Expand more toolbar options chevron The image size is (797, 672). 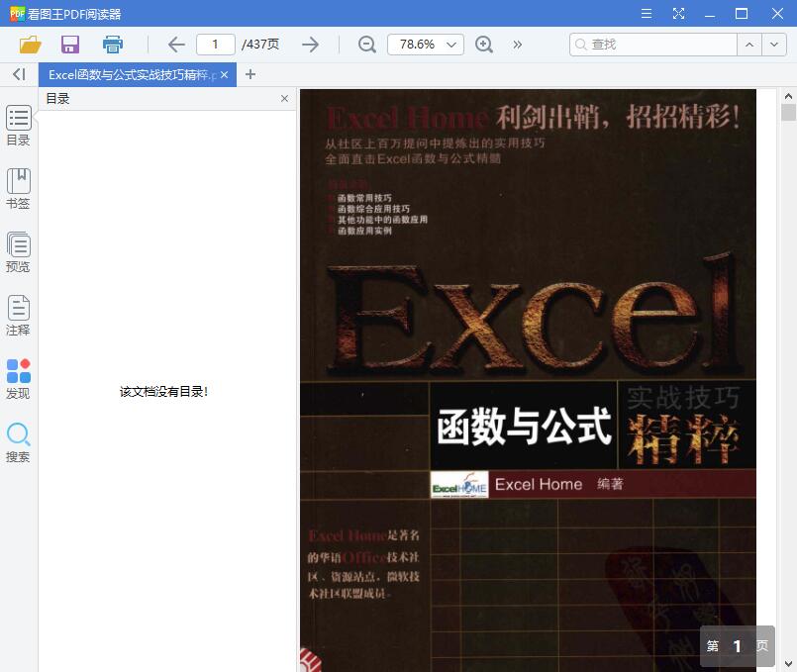pyautogui.click(x=518, y=45)
